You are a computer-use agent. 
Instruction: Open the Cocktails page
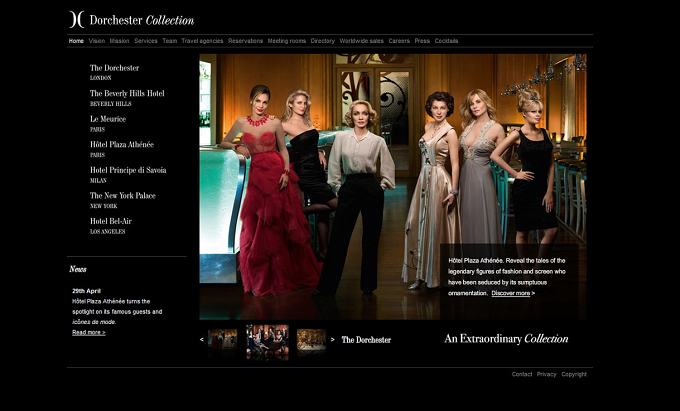(x=446, y=41)
